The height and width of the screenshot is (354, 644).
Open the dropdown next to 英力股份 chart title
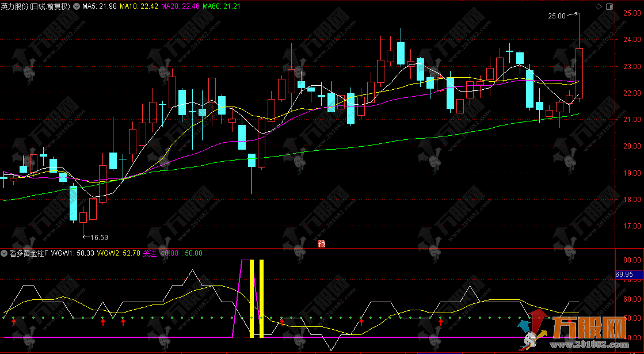point(77,6)
